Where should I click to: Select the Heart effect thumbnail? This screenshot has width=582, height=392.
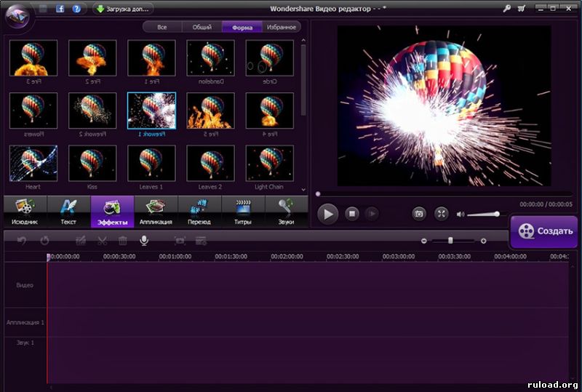point(33,164)
